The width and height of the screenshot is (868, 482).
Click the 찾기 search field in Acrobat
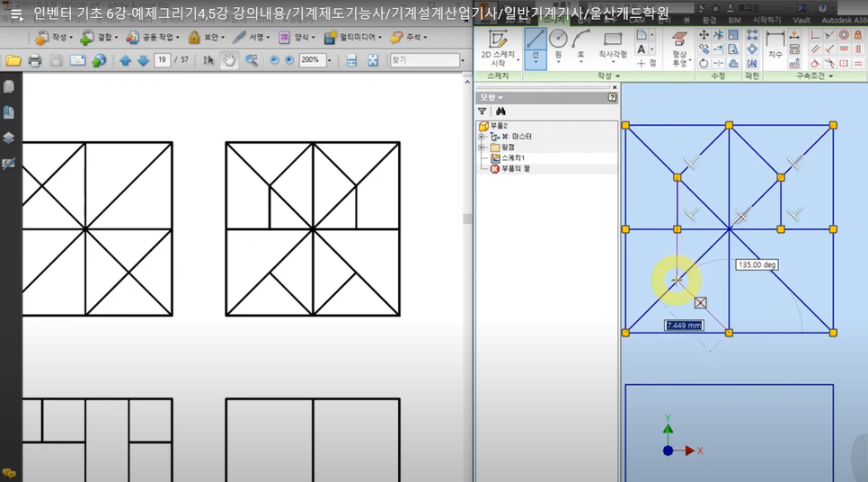(x=425, y=60)
